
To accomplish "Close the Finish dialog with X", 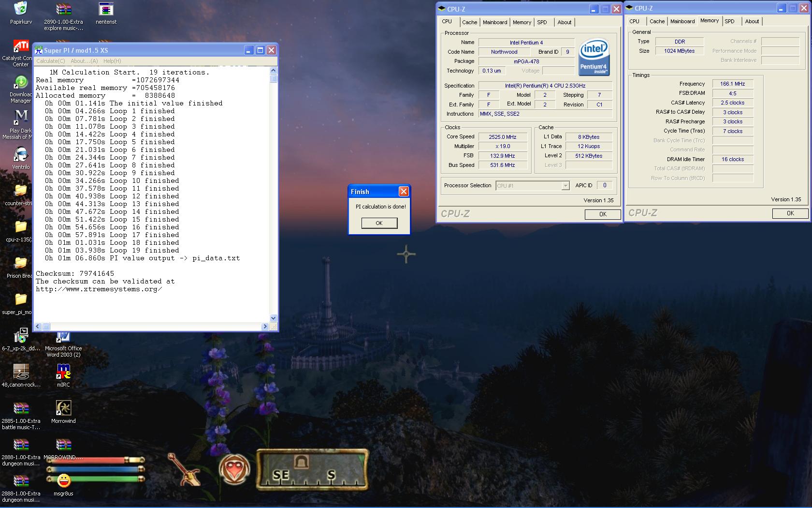I will [x=404, y=192].
